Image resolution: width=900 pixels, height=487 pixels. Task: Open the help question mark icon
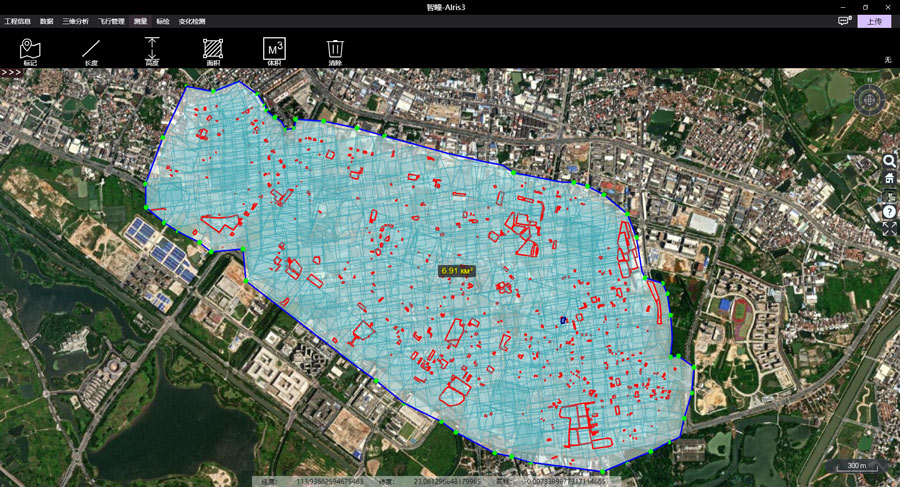click(x=889, y=211)
